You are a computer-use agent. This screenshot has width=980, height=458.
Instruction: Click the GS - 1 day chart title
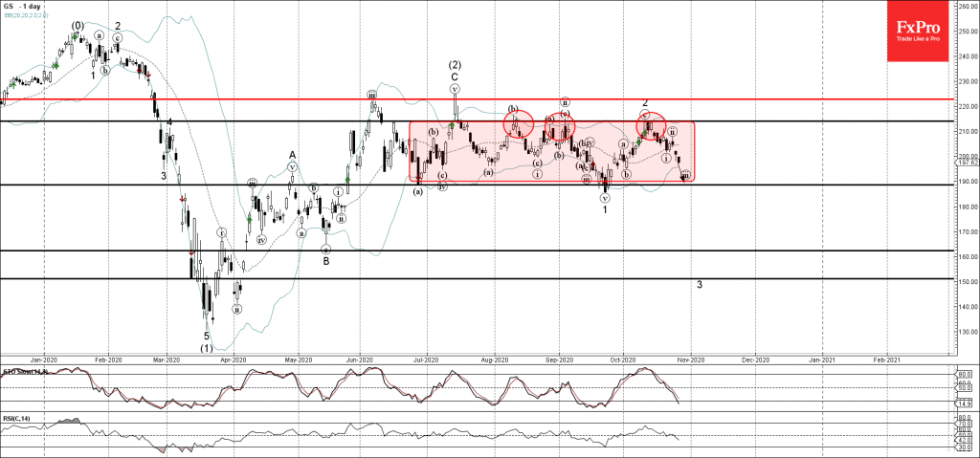tap(24, 6)
